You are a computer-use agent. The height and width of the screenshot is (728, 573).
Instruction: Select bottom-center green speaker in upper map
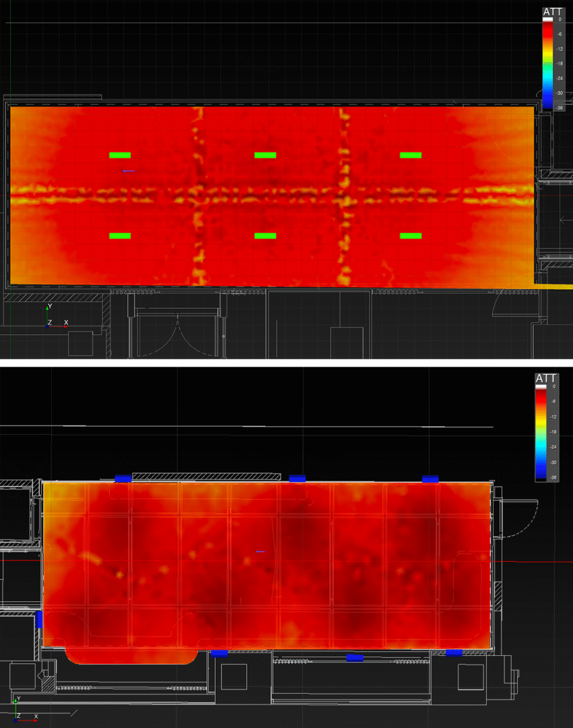(266, 236)
